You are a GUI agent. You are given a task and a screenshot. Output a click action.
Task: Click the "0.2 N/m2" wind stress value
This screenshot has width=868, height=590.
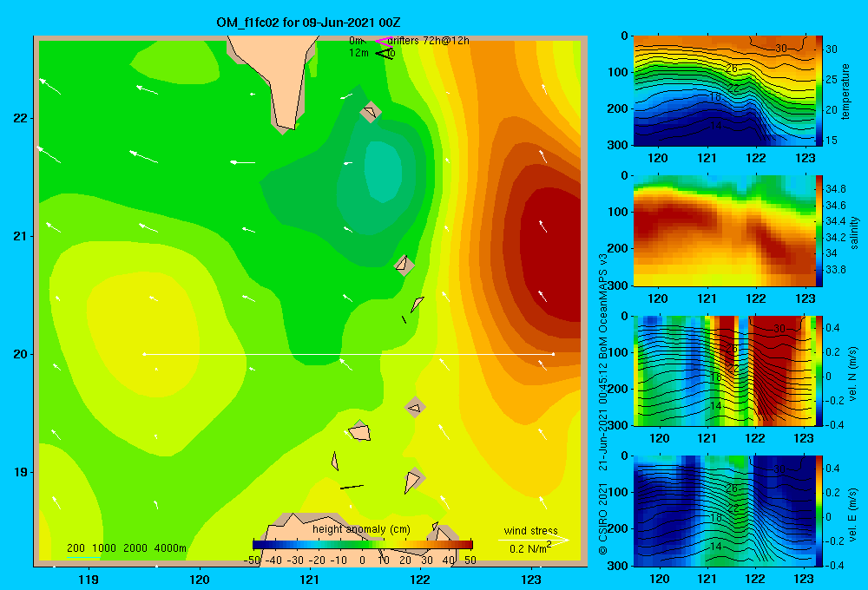(x=530, y=548)
